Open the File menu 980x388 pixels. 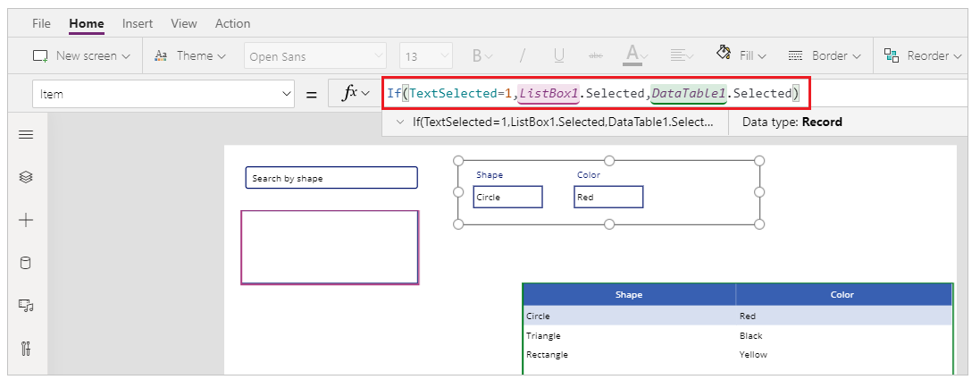[41, 23]
